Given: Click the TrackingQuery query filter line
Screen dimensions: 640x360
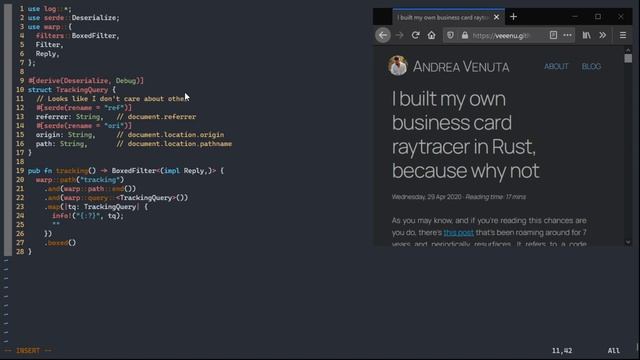Looking at the screenshot, I should pyautogui.click(x=116, y=198).
